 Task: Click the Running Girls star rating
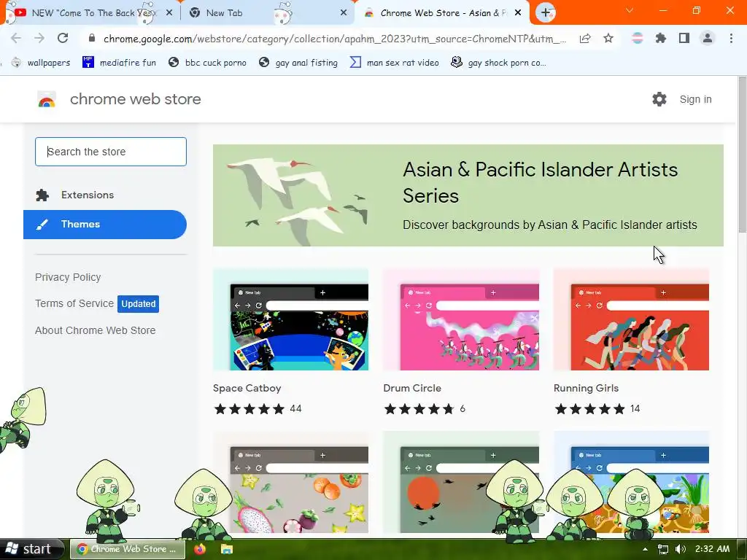pos(589,409)
